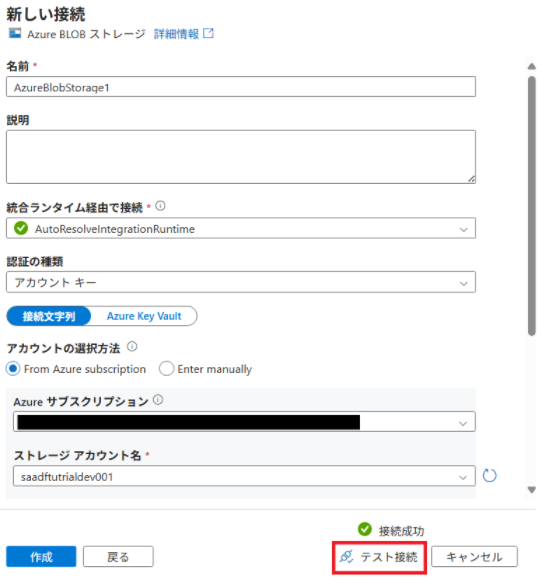Click the 戻る button
The height and width of the screenshot is (579, 542).
tap(118, 556)
